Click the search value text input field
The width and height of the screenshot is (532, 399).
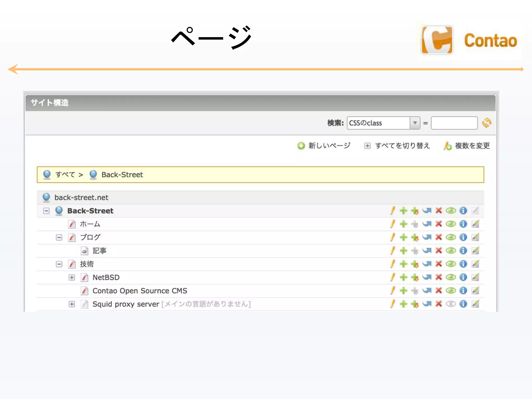pos(454,123)
